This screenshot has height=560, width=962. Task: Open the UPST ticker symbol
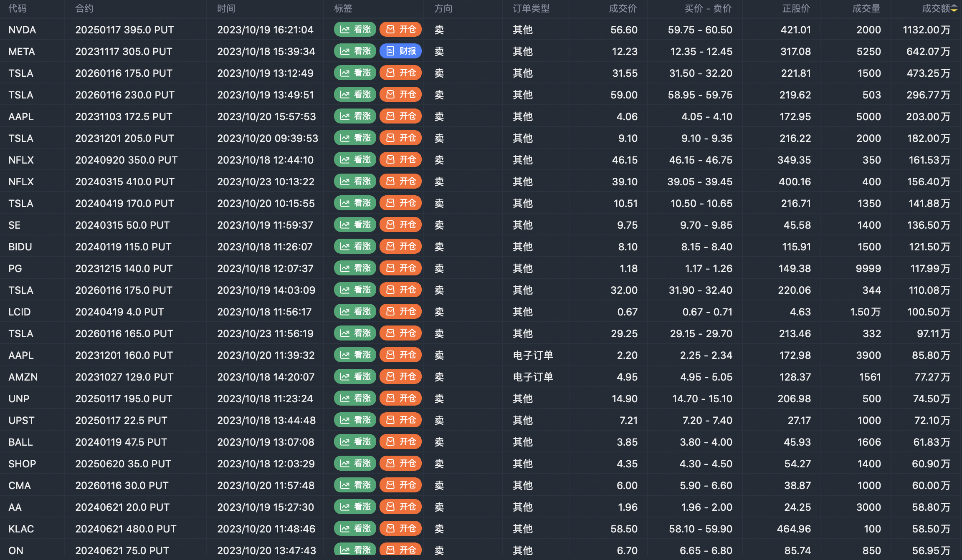tap(21, 421)
